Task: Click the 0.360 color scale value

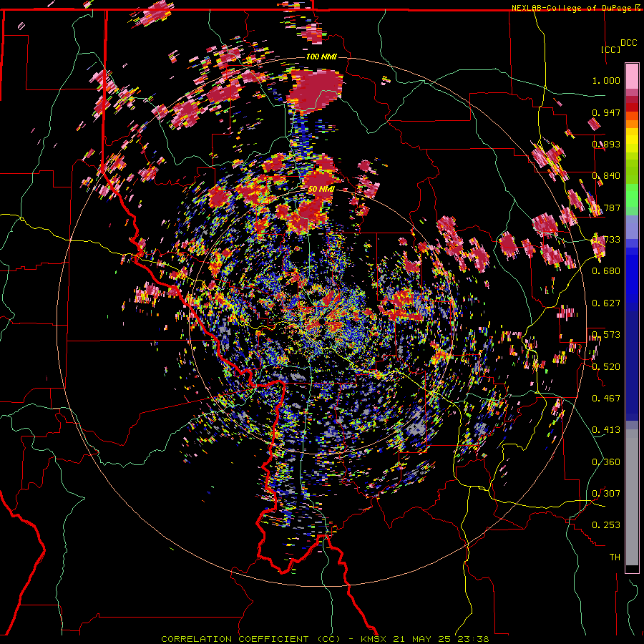Action: point(606,462)
